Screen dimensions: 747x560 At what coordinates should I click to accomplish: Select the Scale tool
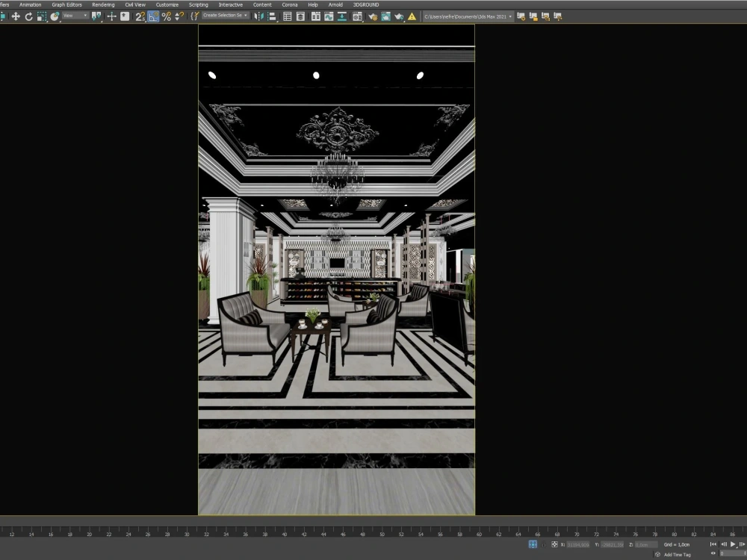(x=41, y=16)
